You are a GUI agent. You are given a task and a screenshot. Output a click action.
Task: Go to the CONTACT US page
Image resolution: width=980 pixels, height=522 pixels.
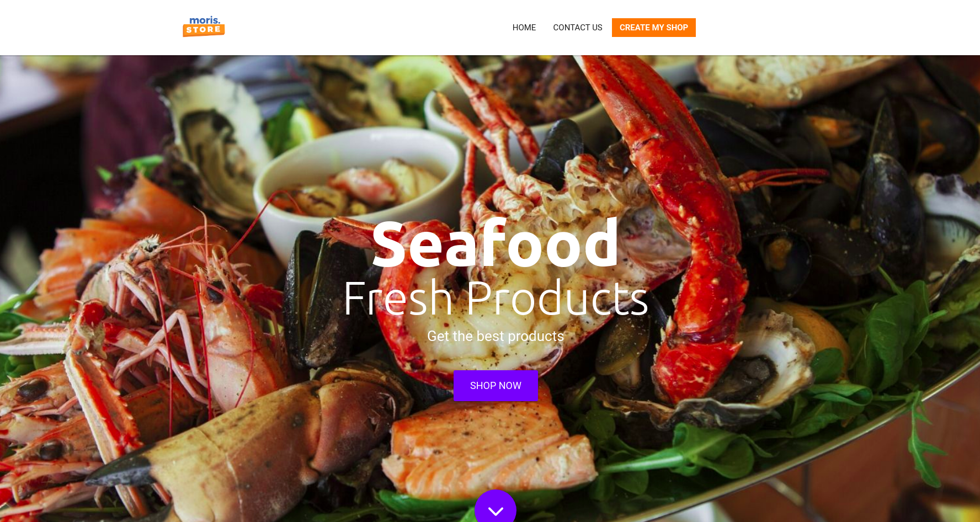click(x=578, y=28)
